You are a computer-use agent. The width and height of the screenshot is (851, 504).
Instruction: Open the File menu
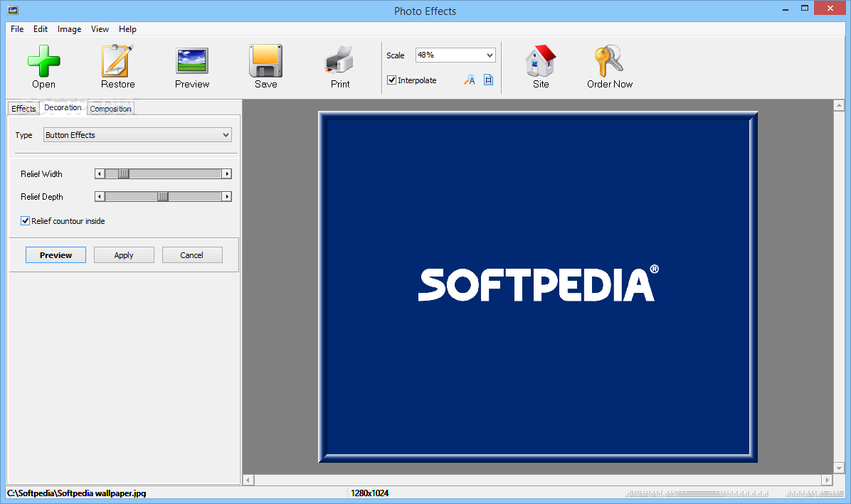17,29
